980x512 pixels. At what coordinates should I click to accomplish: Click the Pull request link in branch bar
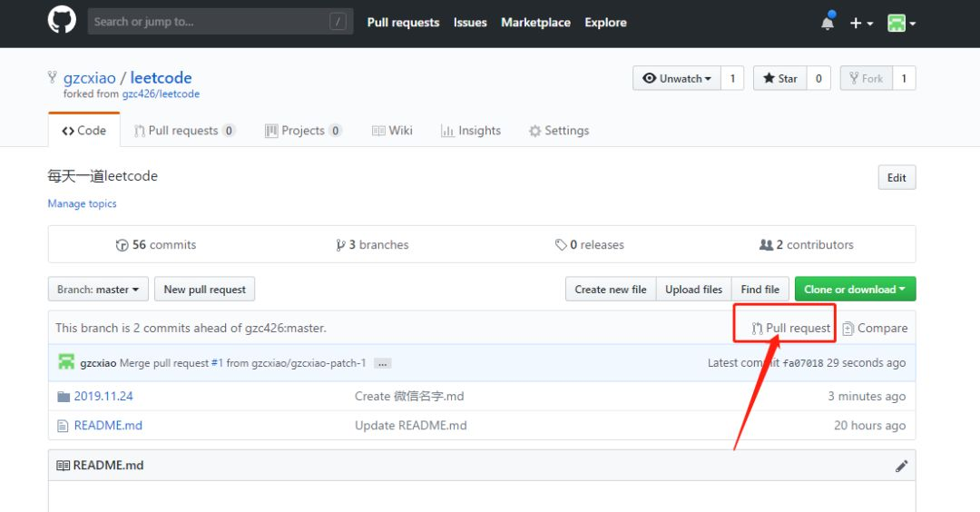tap(791, 329)
